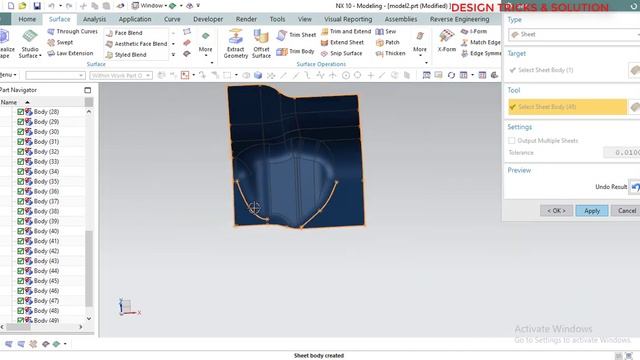Enable Output Multiple Sheets checkbox

tap(511, 141)
